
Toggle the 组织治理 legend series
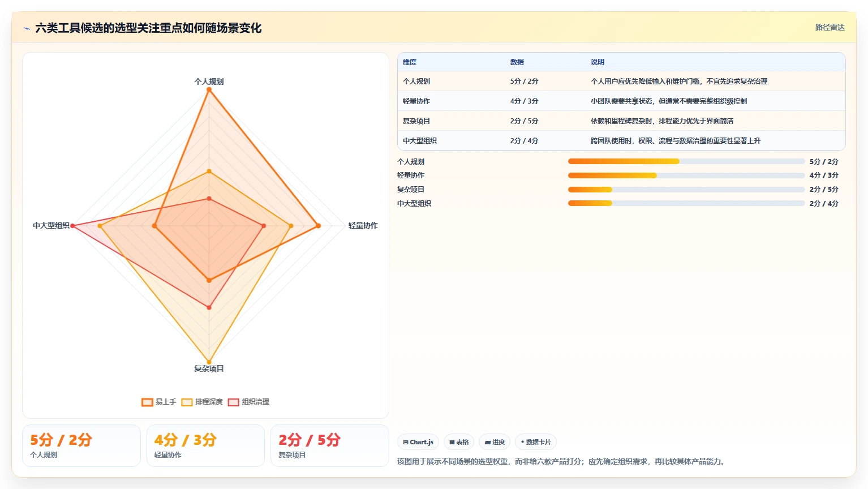click(x=248, y=402)
